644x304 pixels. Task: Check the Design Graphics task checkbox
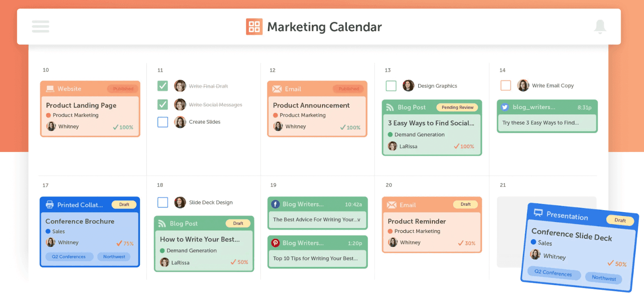point(391,86)
